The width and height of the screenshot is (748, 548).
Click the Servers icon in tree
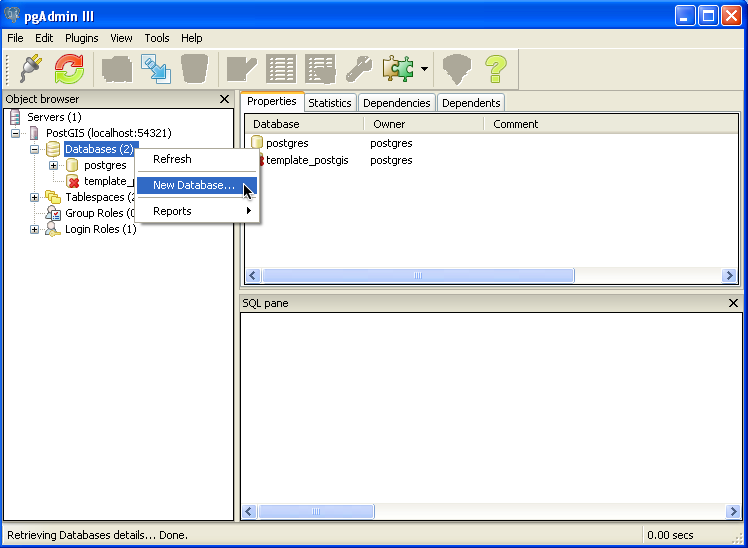tap(15, 117)
